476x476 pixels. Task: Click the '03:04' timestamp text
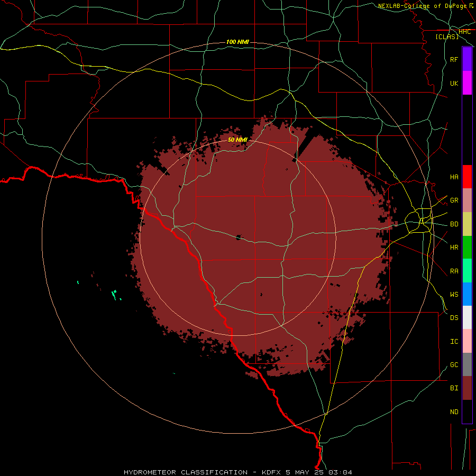point(340,472)
